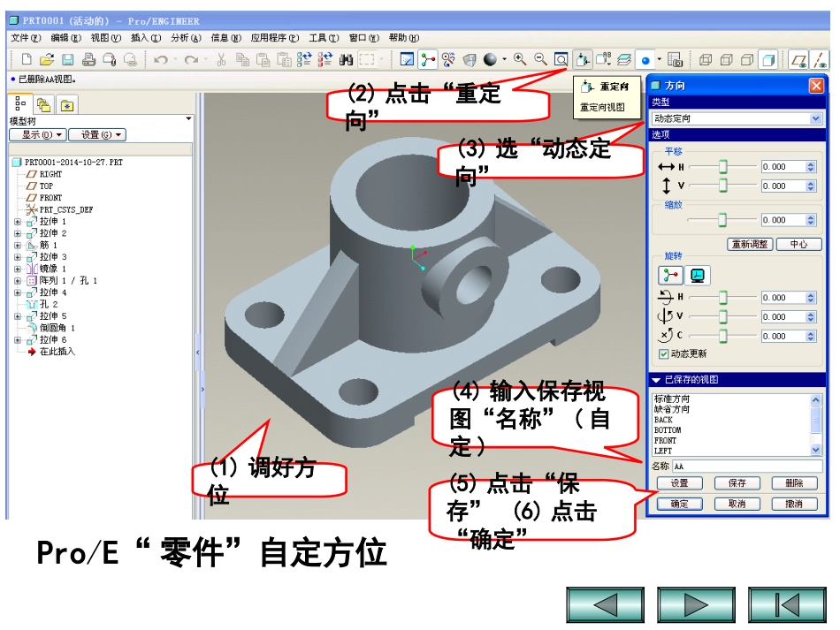Click the Copy icon in toolbar
Screen dimensions: 840x630
242,59
